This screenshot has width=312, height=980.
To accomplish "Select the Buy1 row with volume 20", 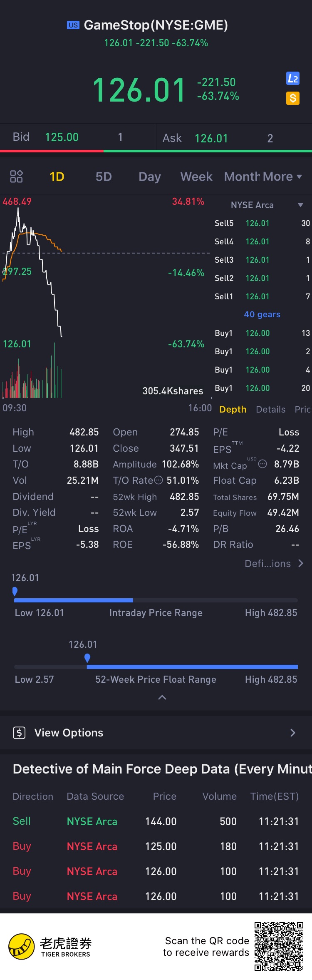I will [x=262, y=388].
